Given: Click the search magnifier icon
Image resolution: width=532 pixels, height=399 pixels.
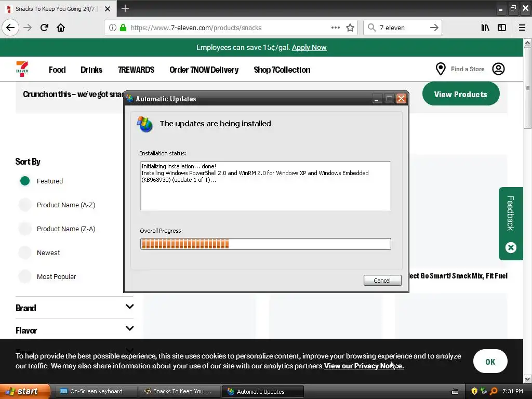Looking at the screenshot, I should click(372, 28).
